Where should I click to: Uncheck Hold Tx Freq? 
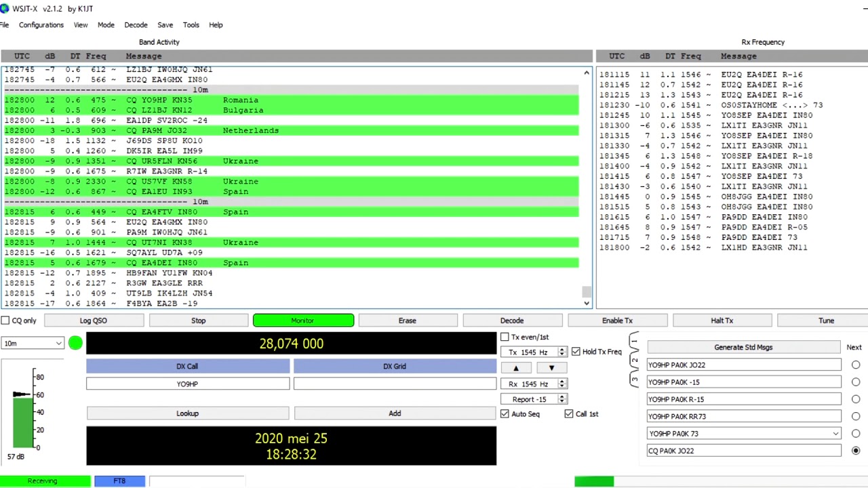coord(576,352)
